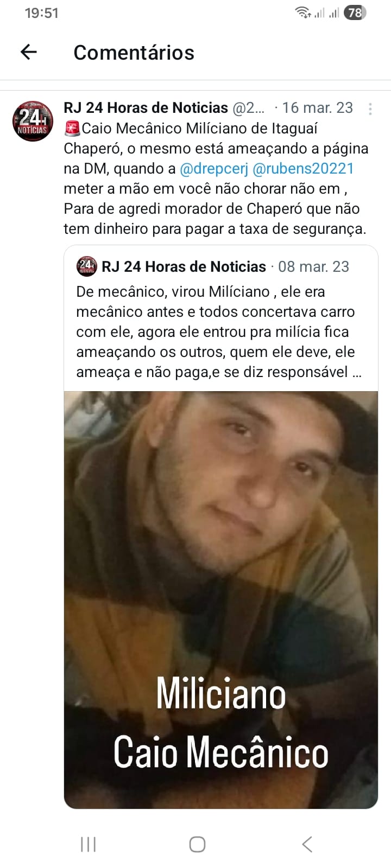Open quoted tweet author RJ 24 Horas de Noticias
The width and height of the screenshot is (391, 868).
[184, 267]
